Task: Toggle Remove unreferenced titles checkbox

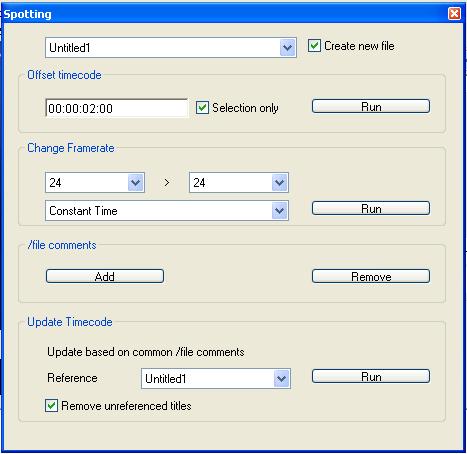Action: 51,406
